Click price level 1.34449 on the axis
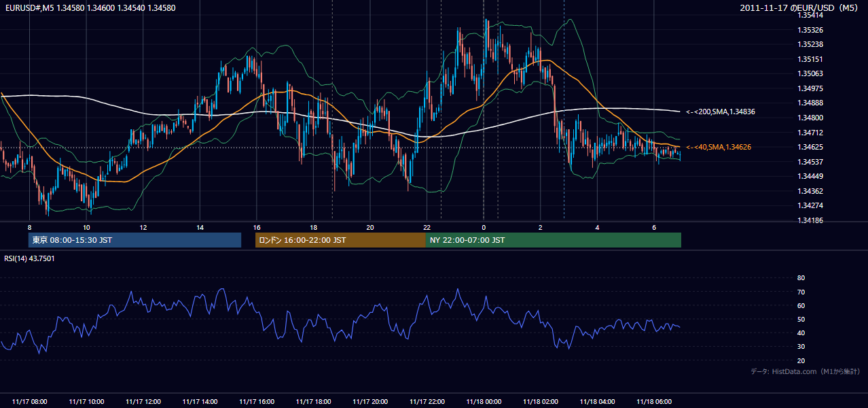The height and width of the screenshot is (408, 868). [x=810, y=176]
